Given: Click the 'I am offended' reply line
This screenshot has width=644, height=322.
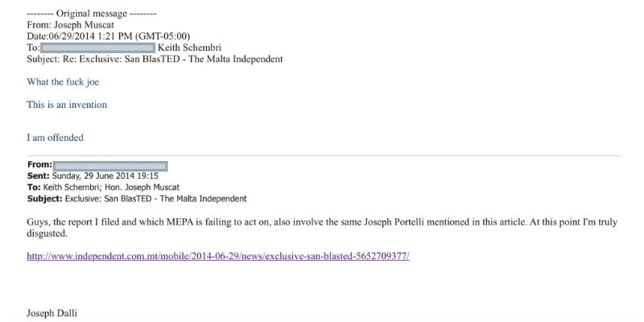Looking at the screenshot, I should 55,138.
